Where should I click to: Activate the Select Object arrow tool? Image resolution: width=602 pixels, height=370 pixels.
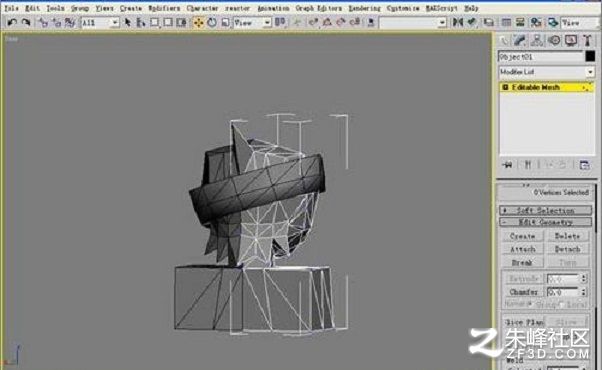[x=128, y=23]
